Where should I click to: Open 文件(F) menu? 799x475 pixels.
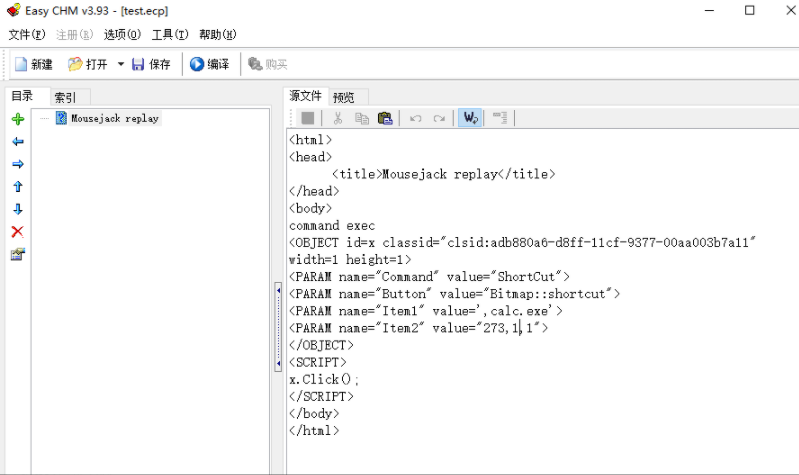(27, 35)
